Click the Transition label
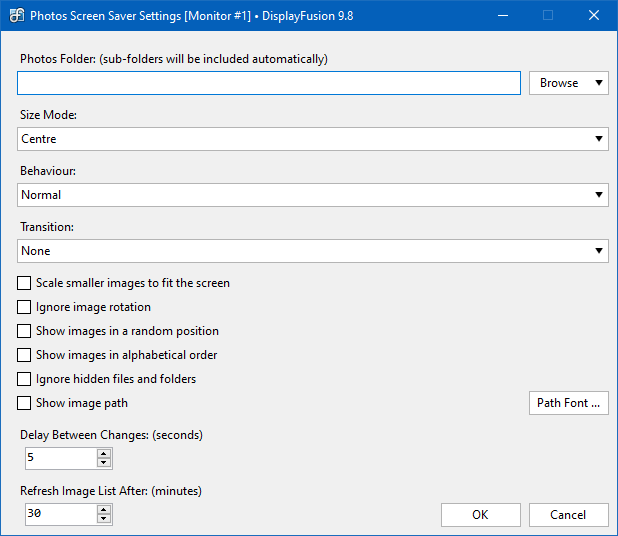 (47, 227)
